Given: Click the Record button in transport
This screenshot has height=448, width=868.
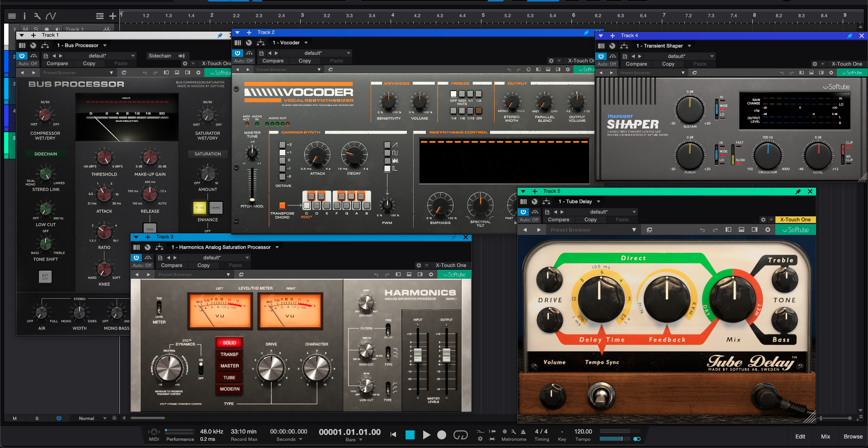Looking at the screenshot, I should point(442,435).
